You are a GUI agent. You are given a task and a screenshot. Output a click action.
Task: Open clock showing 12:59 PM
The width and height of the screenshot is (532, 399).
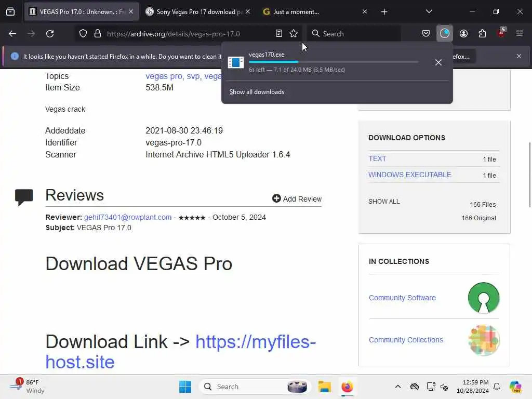473,387
